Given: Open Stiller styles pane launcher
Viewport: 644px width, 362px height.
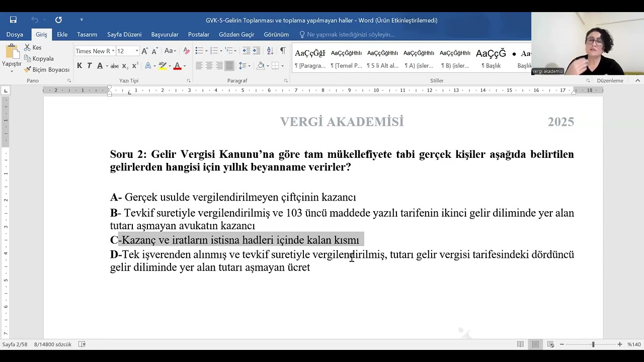Looking at the screenshot, I should coord(588,80).
